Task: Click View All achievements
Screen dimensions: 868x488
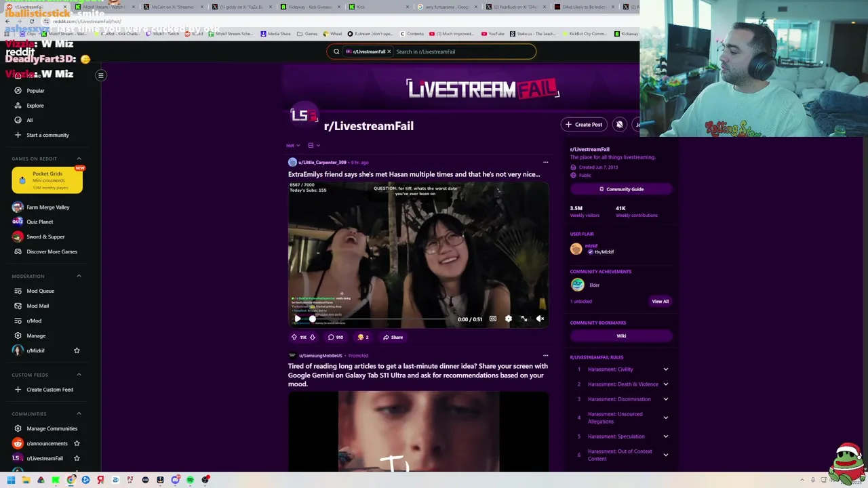Action: pyautogui.click(x=660, y=301)
